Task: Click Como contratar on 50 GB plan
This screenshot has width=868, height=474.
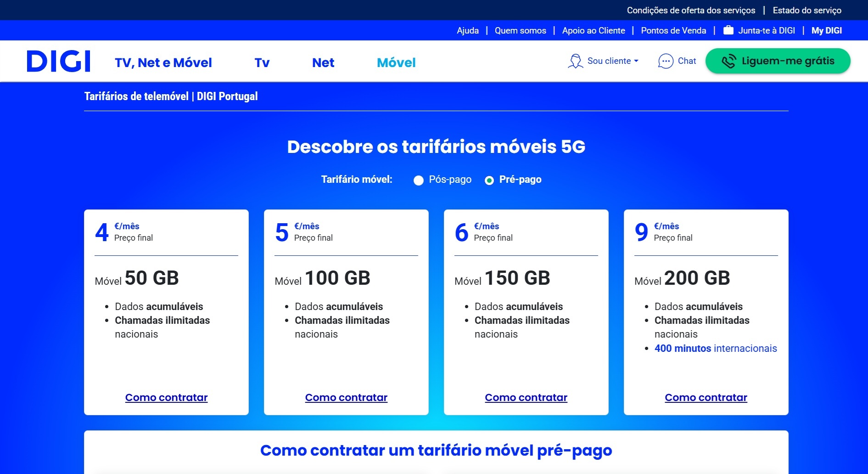Action: [166, 397]
